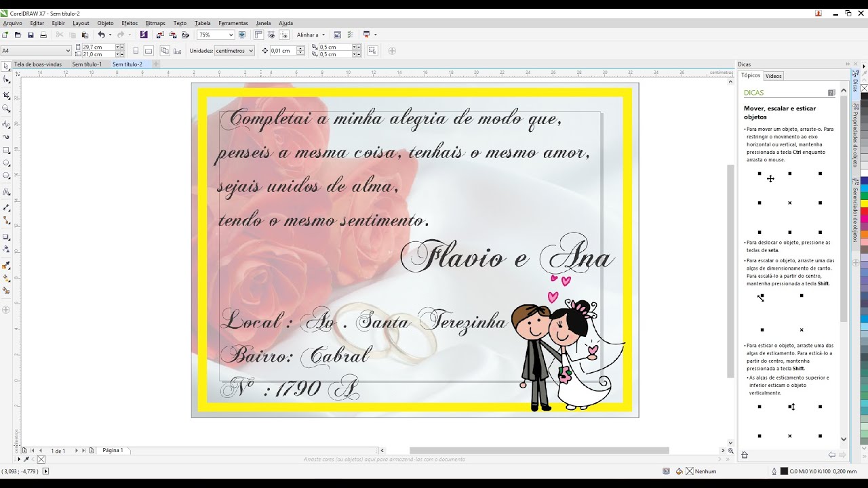
Task: Toggle Show rulers button
Action: pos(258,35)
